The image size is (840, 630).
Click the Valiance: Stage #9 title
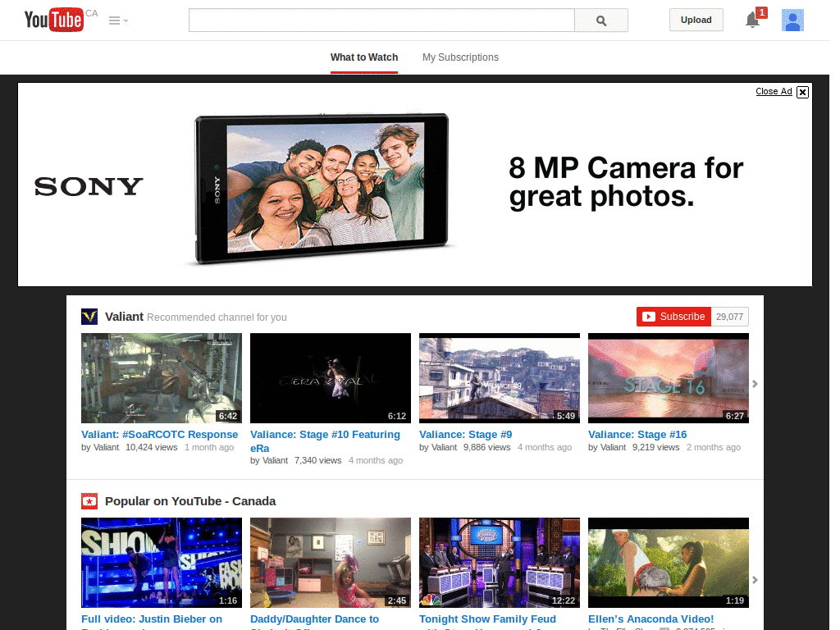point(466,435)
